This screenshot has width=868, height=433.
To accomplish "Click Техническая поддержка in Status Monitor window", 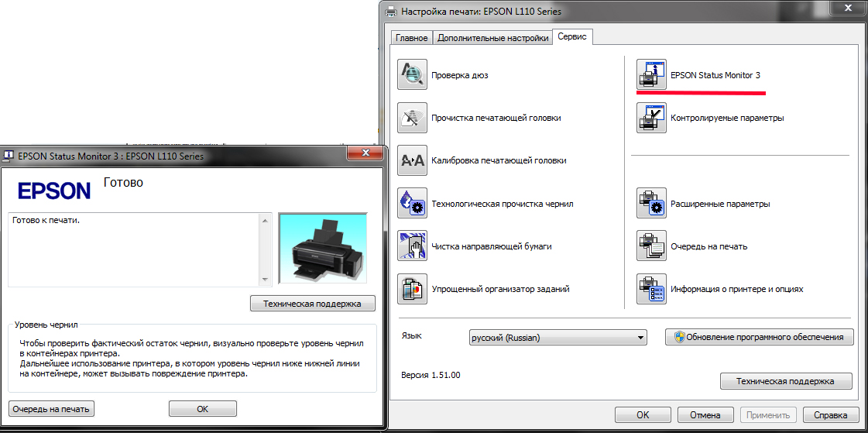I will (x=312, y=304).
